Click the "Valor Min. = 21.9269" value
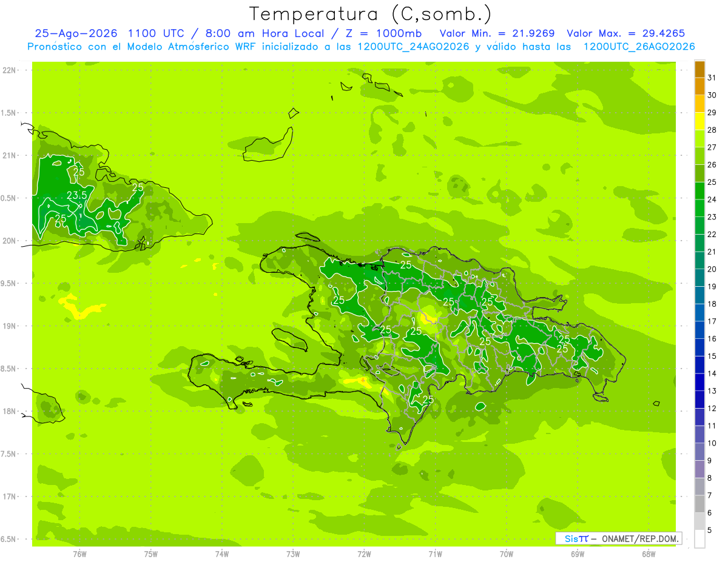 497,33
